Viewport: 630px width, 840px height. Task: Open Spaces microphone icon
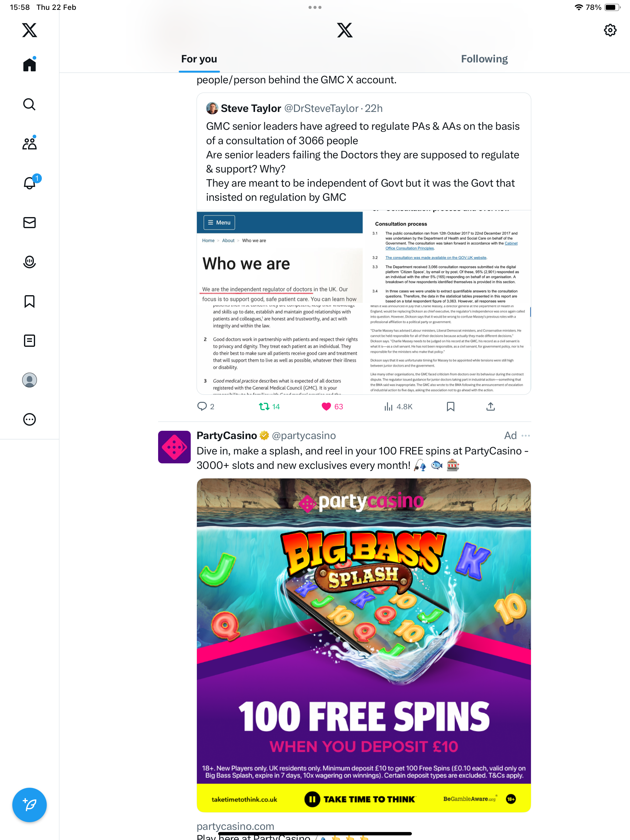29,262
